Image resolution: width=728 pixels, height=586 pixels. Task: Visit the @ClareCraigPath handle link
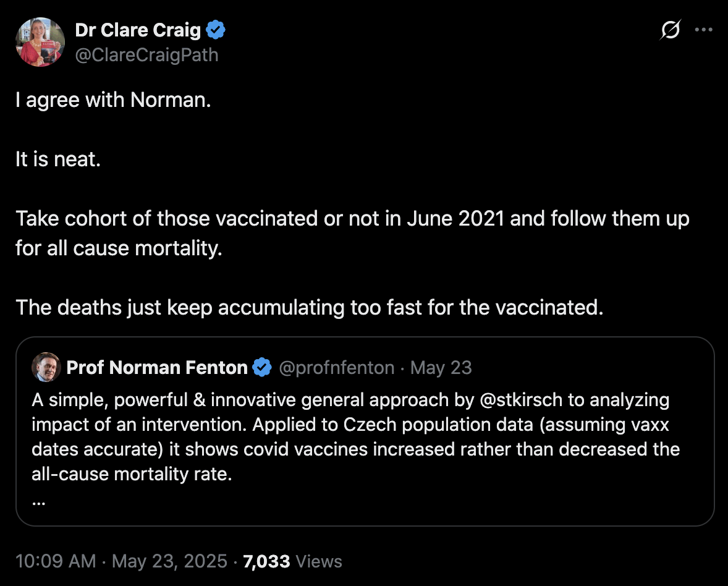click(x=146, y=55)
